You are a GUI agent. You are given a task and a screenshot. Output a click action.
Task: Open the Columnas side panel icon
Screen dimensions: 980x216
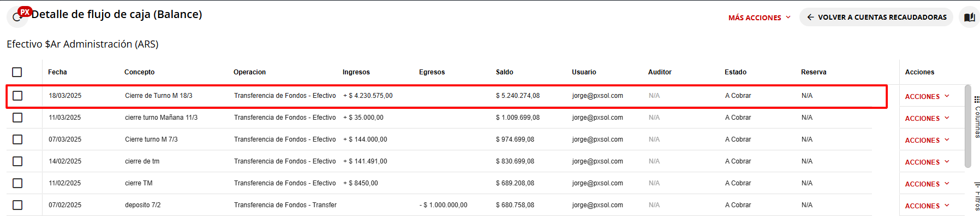(977, 100)
